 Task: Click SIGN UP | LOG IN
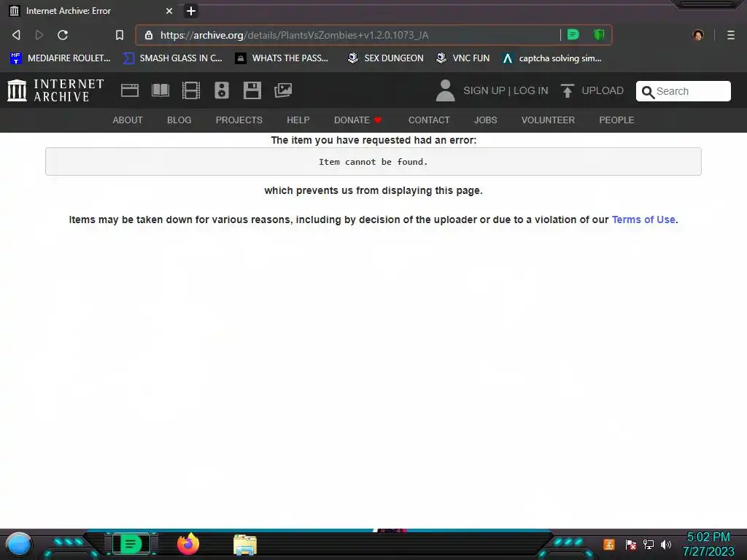(x=506, y=90)
